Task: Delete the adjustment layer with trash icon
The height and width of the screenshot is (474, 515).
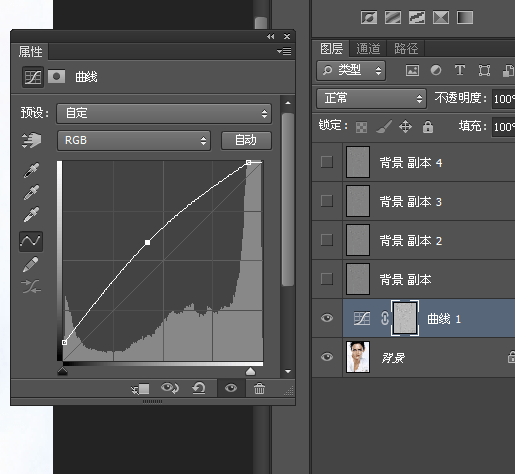Action: tap(259, 388)
